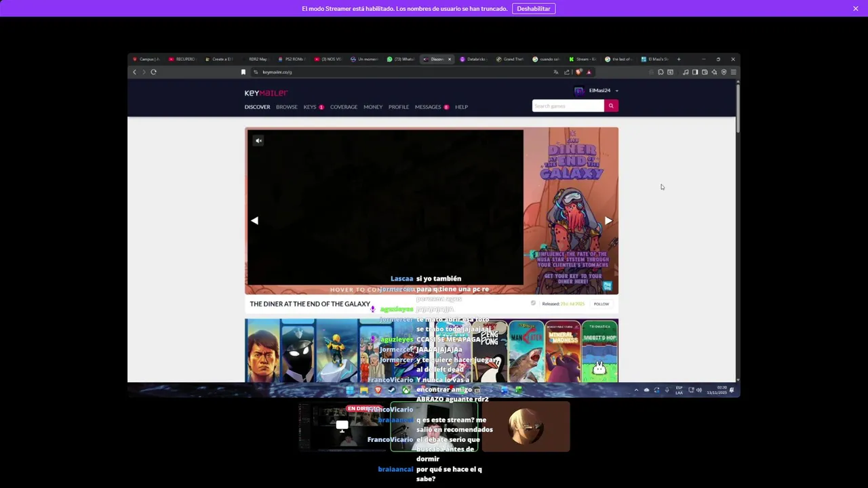868x488 pixels.
Task: Open the Maneater shark game card
Action: [526, 352]
